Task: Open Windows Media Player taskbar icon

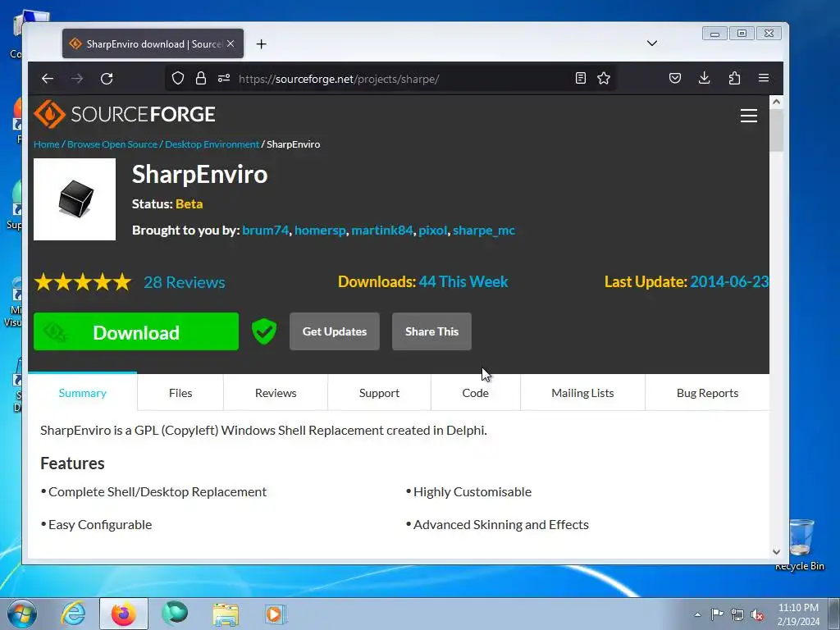Action: coord(276,614)
